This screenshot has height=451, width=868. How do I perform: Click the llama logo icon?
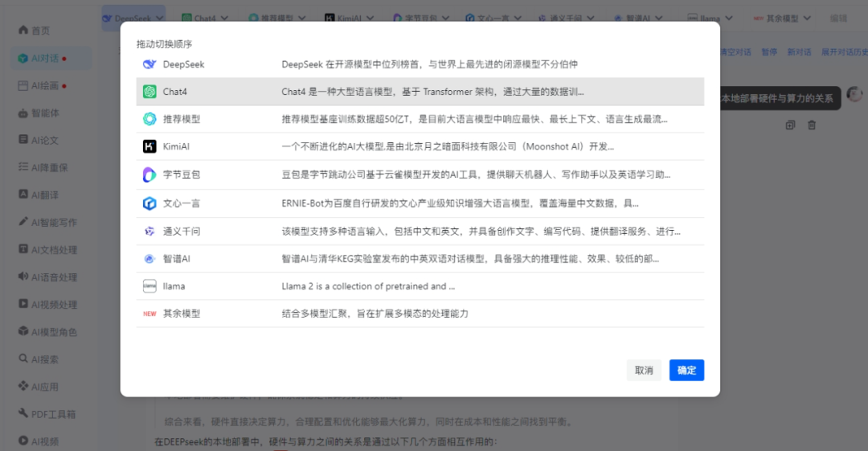pyautogui.click(x=149, y=286)
